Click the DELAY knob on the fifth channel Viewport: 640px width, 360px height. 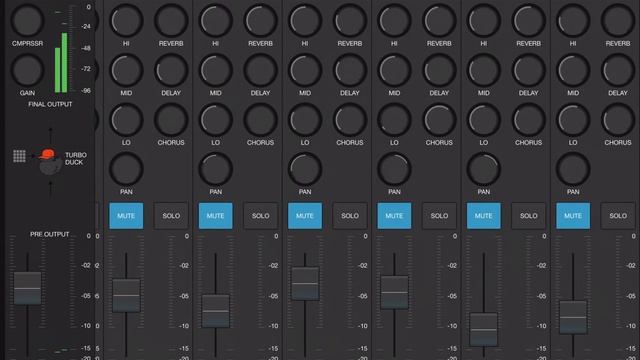[x=529, y=70]
